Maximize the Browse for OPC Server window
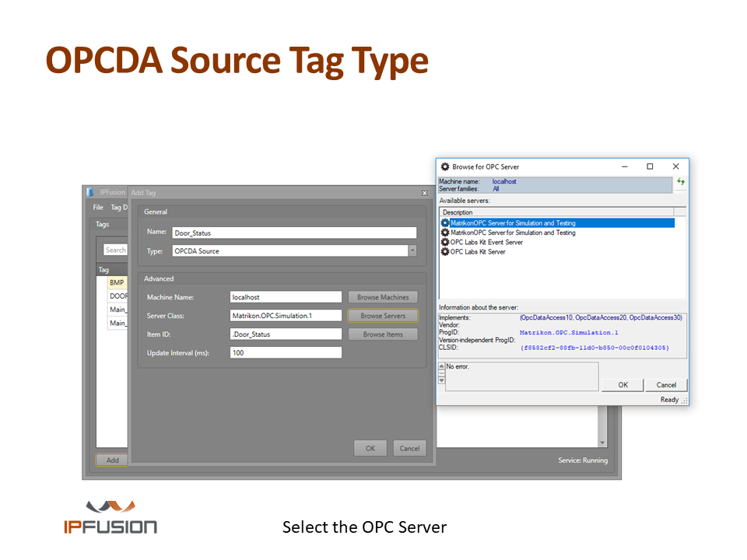 click(x=650, y=166)
